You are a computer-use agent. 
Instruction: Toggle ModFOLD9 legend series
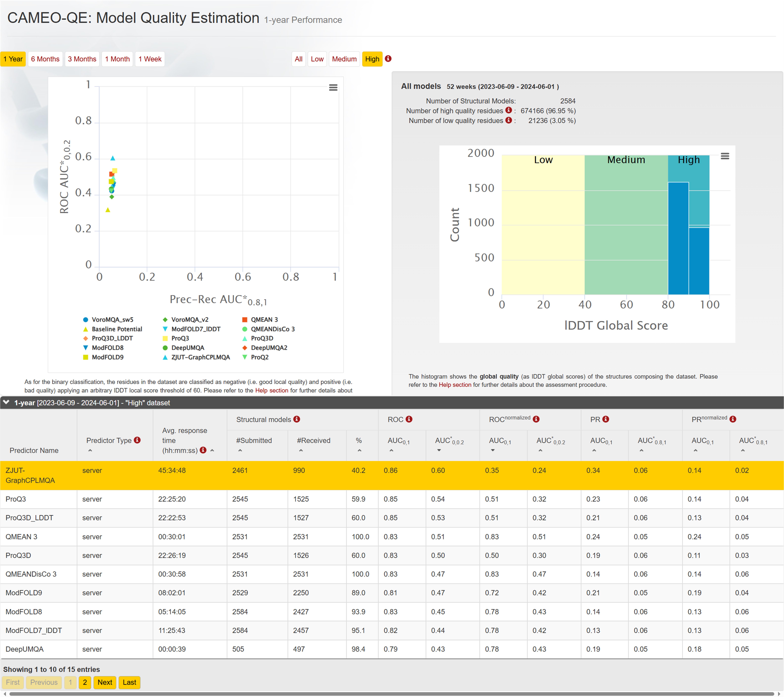pos(103,357)
